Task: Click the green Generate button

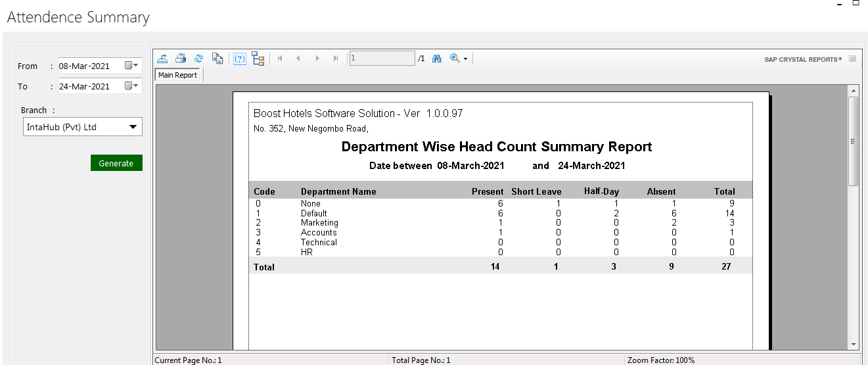Action: (116, 163)
